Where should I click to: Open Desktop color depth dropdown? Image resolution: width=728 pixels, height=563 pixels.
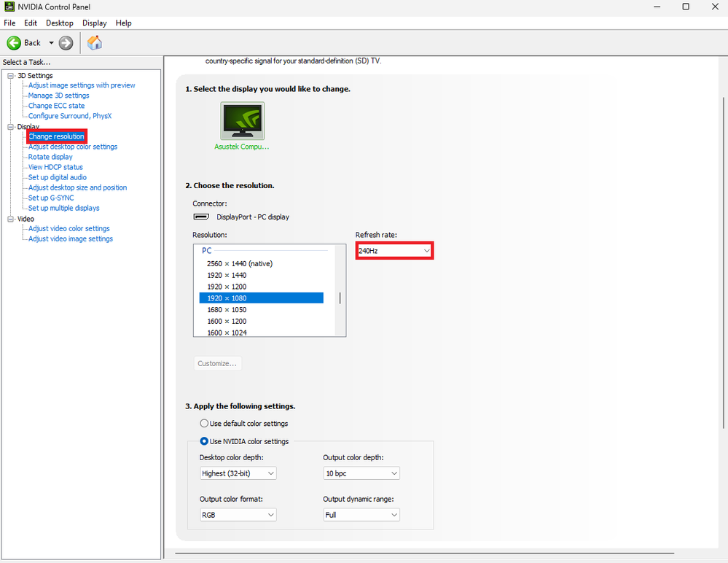click(238, 473)
